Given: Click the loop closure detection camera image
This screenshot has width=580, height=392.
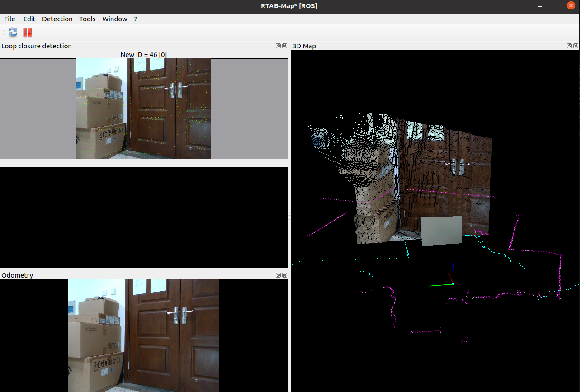Looking at the screenshot, I should tap(143, 109).
